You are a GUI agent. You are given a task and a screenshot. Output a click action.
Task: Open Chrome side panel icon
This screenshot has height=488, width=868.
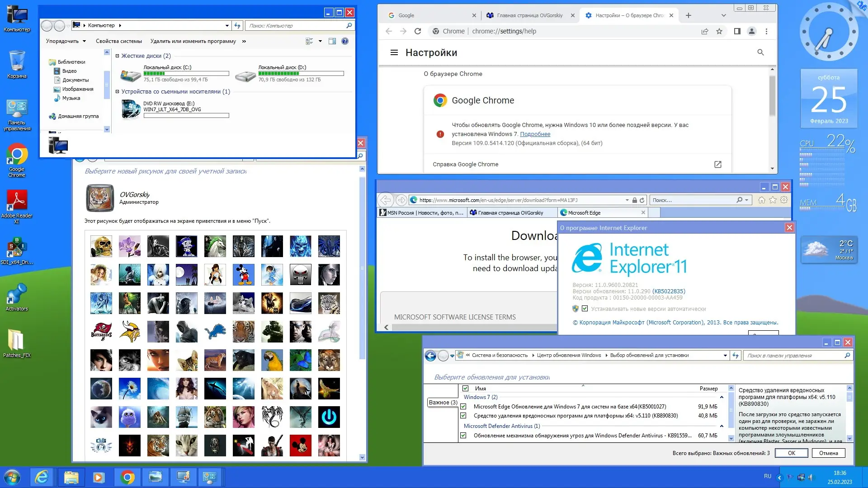pyautogui.click(x=737, y=31)
